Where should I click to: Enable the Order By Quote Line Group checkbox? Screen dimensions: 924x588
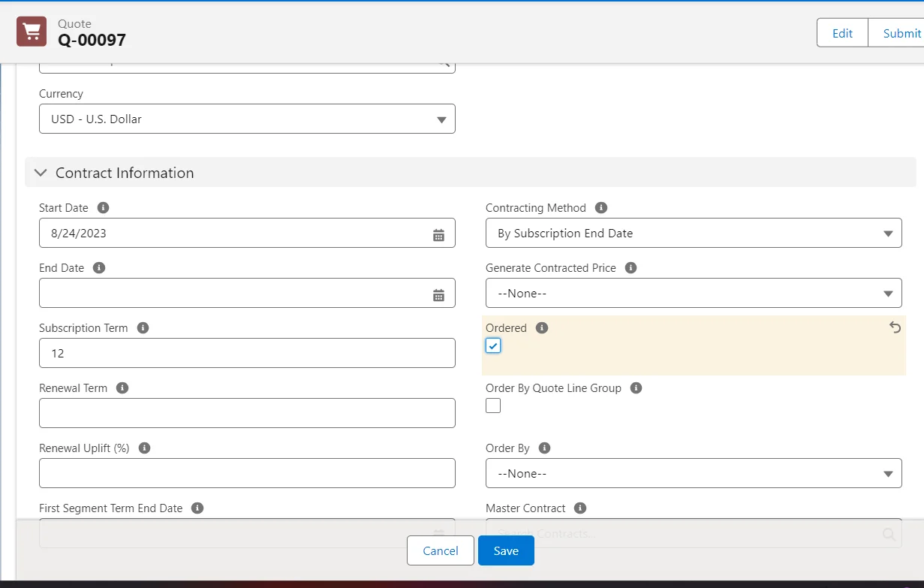tap(492, 406)
